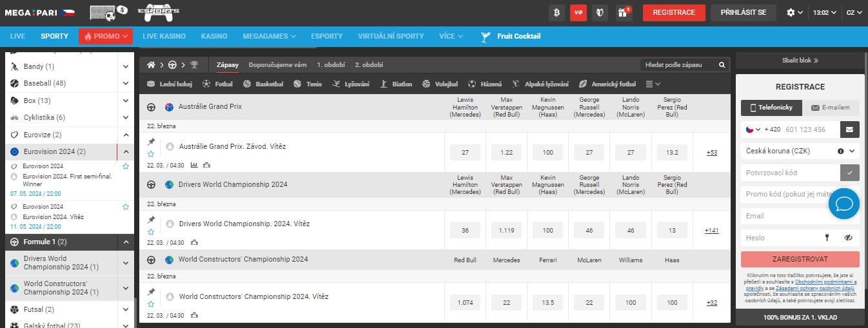868x328 pixels.
Task: Click the REGISTRACE button
Action: [674, 12]
